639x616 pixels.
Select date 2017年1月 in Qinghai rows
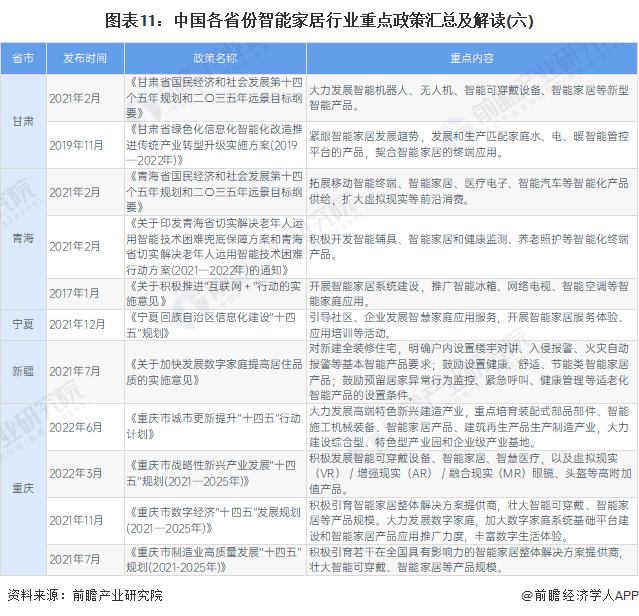pyautogui.click(x=74, y=293)
